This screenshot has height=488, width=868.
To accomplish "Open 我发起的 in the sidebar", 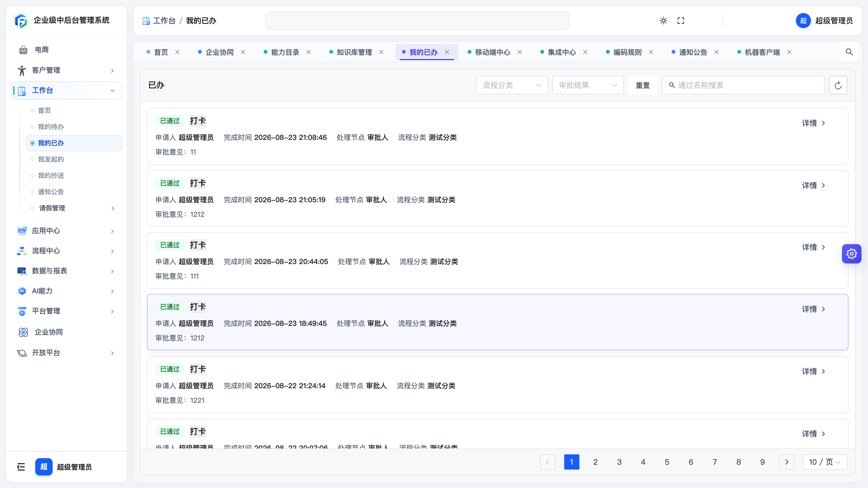I will (x=51, y=159).
